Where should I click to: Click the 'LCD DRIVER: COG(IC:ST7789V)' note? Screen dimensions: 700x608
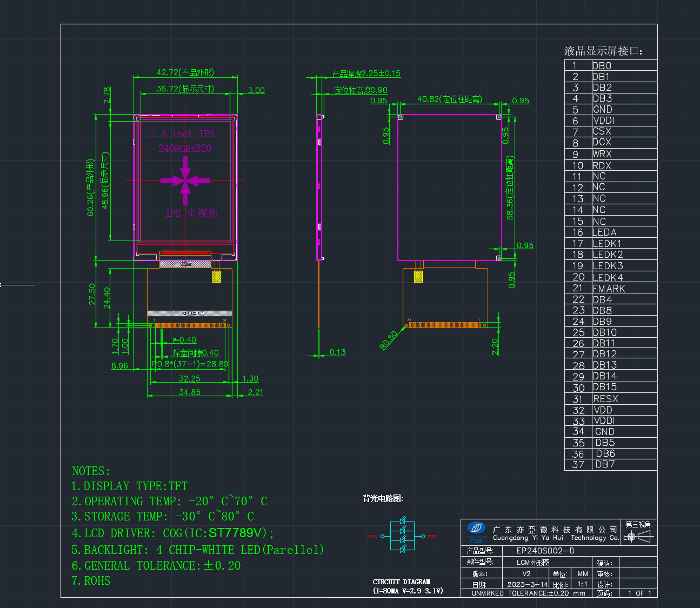tap(173, 533)
